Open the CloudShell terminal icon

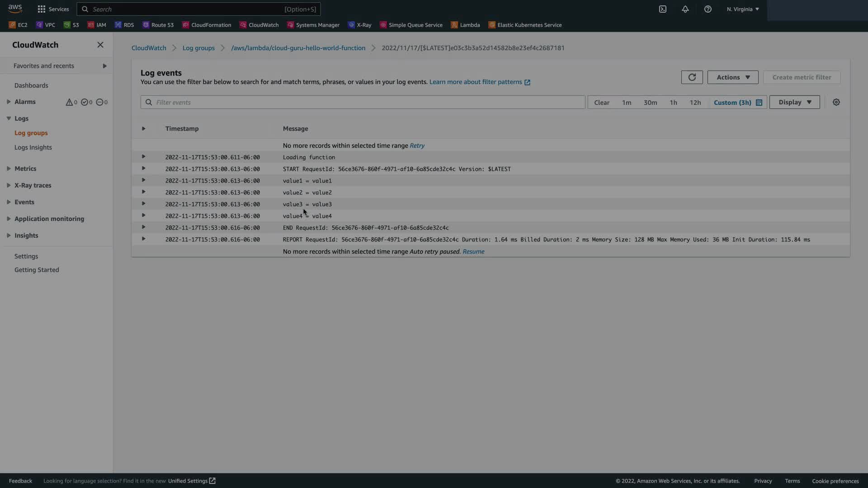tap(662, 9)
